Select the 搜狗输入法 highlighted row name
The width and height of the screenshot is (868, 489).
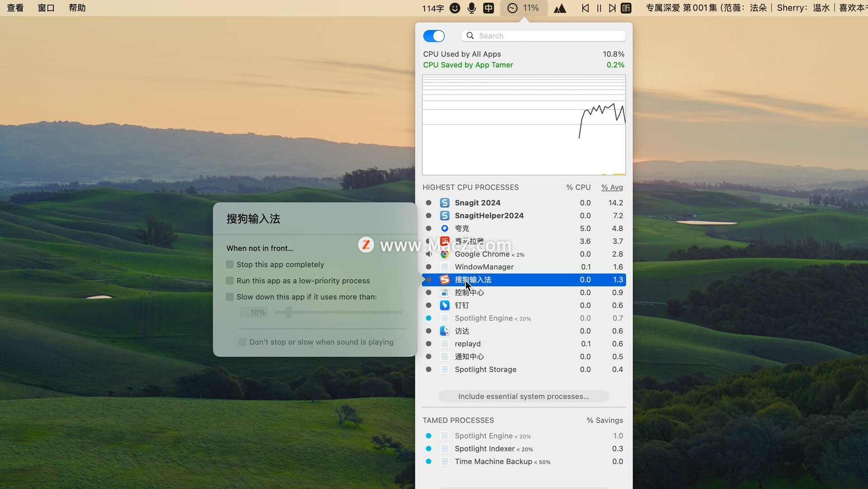tap(473, 280)
